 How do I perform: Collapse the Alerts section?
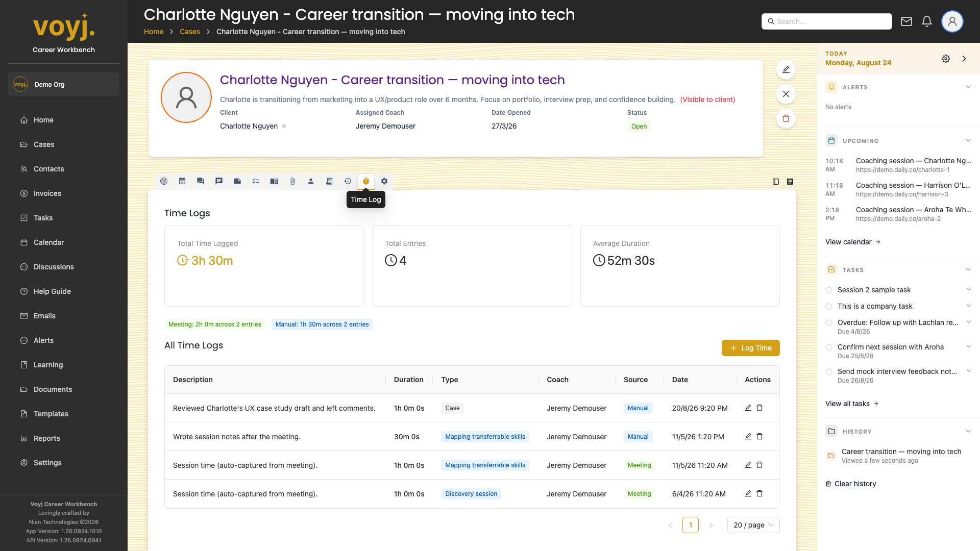[968, 87]
